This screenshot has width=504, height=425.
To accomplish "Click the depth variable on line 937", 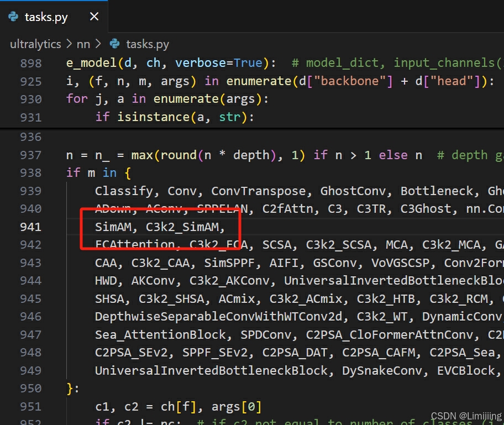I will click(251, 155).
